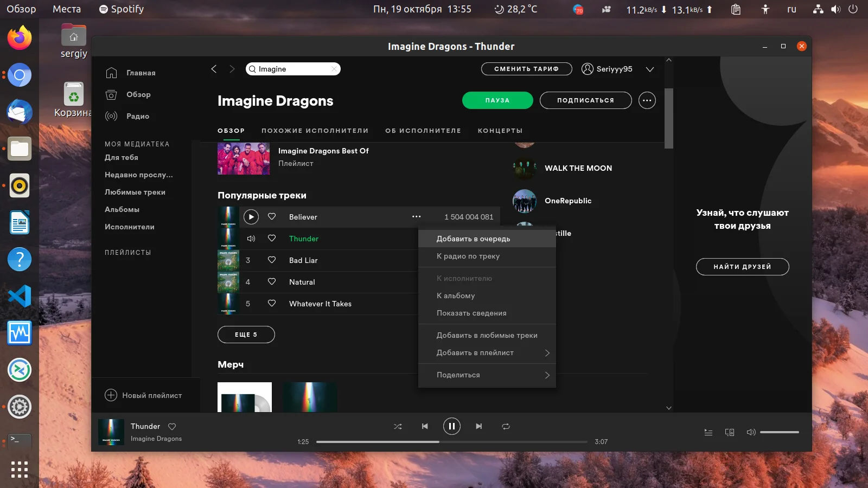The height and width of the screenshot is (488, 868).
Task: Click the 'СМЕНИТЬ ТАРИФ' button
Action: (x=527, y=69)
